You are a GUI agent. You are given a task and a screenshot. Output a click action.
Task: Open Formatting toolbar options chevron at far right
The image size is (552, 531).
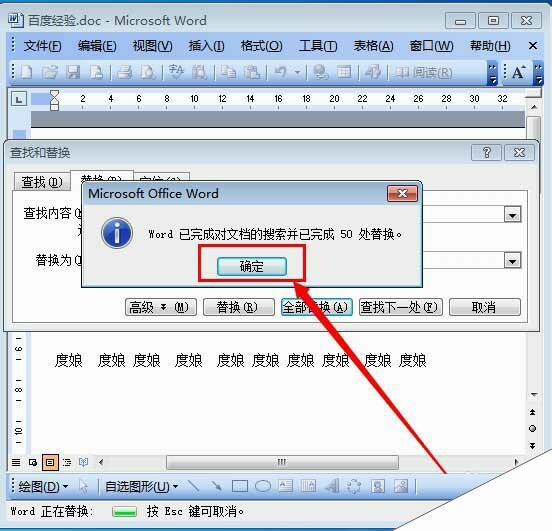click(x=538, y=73)
